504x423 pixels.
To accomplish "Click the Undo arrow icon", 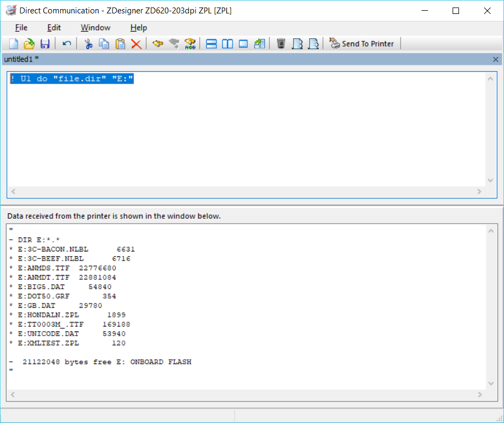I will coord(66,43).
